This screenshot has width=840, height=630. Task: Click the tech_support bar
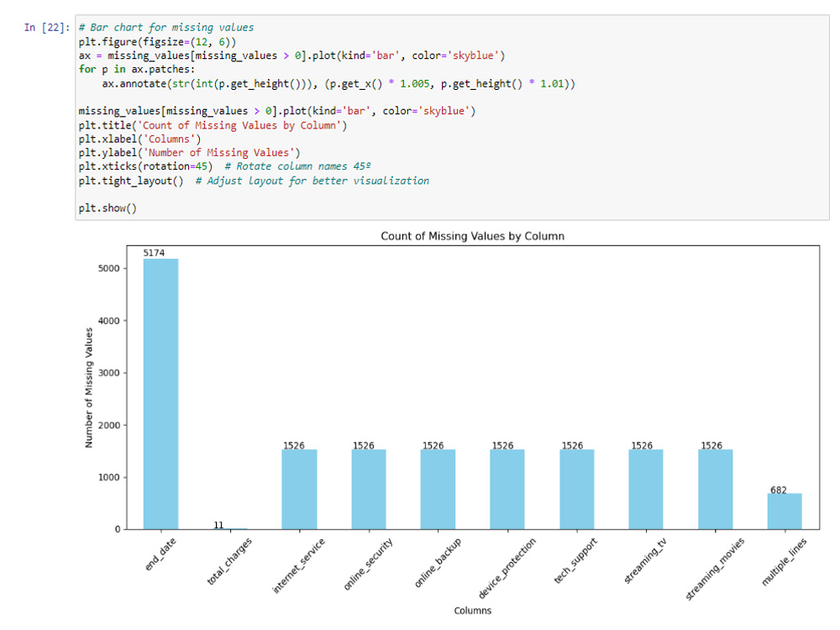click(x=577, y=489)
